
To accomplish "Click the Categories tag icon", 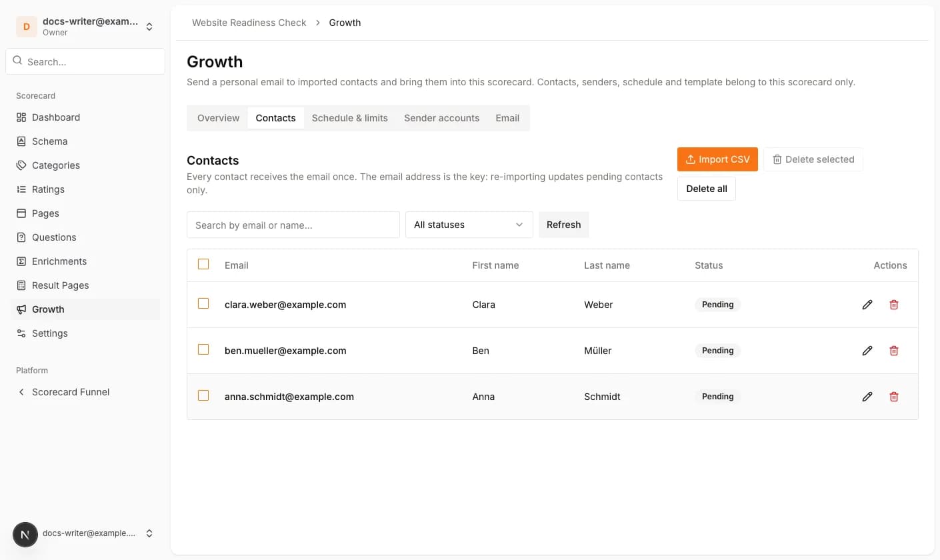I will pyautogui.click(x=21, y=165).
